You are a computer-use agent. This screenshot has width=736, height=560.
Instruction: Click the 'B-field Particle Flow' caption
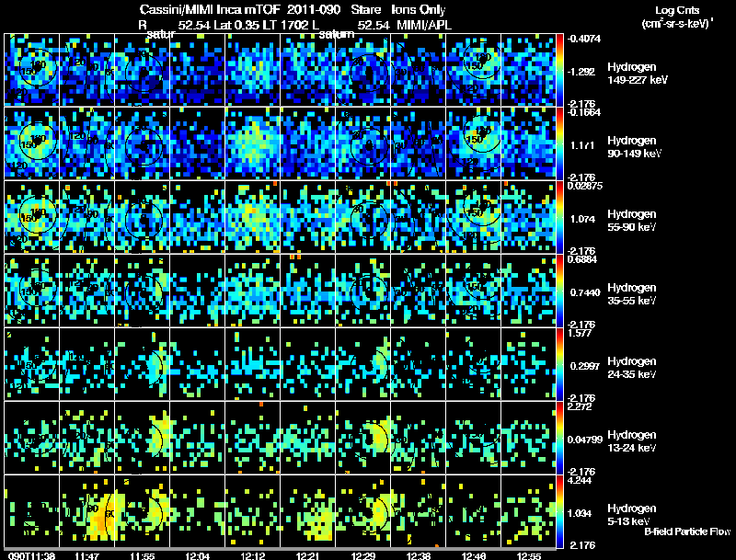687,531
